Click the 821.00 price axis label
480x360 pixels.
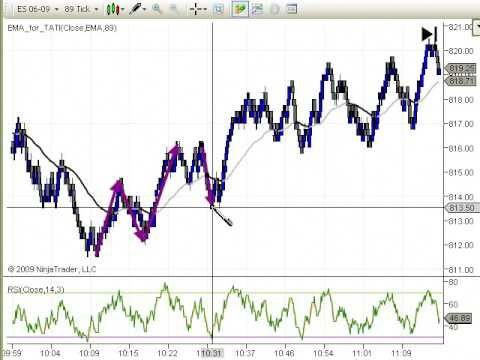point(461,27)
